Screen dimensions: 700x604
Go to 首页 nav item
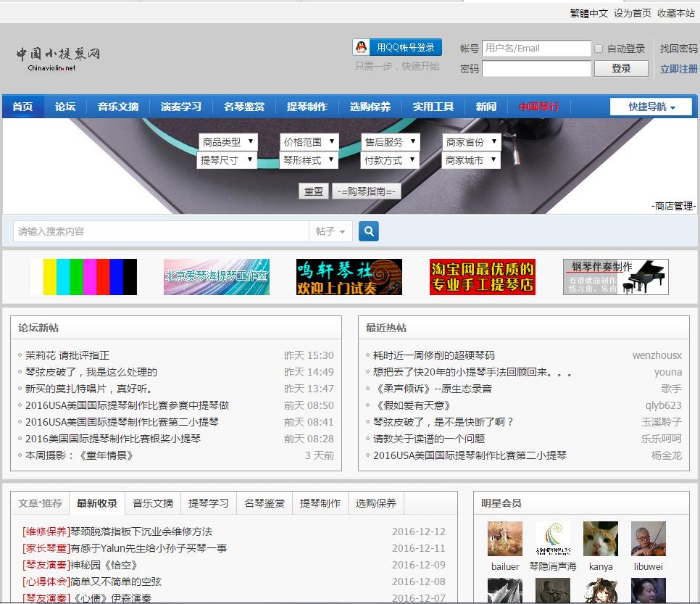pos(22,107)
